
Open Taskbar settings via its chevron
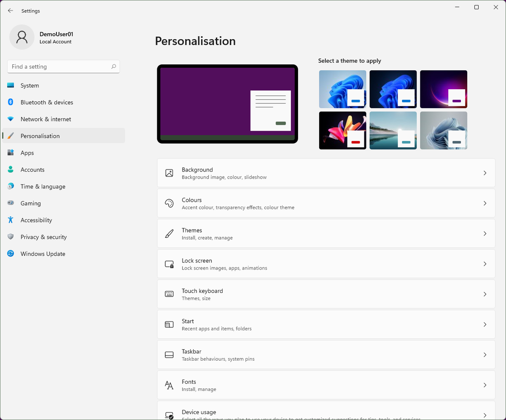click(x=485, y=355)
